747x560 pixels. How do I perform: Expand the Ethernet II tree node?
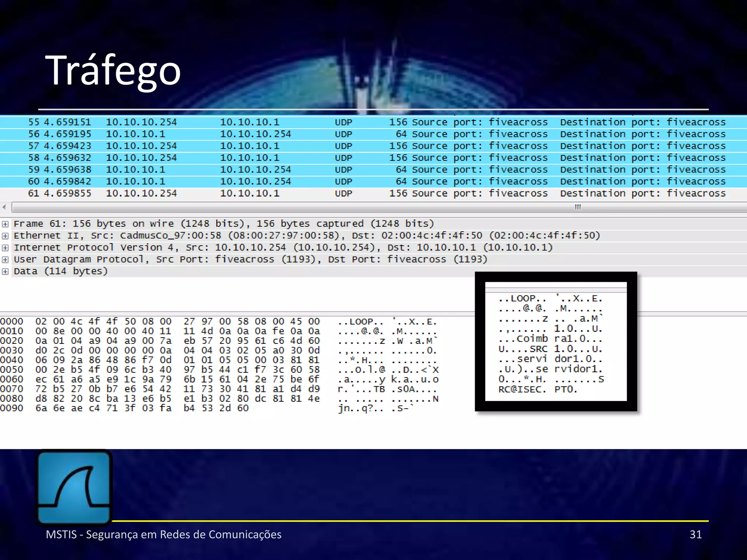click(x=5, y=236)
